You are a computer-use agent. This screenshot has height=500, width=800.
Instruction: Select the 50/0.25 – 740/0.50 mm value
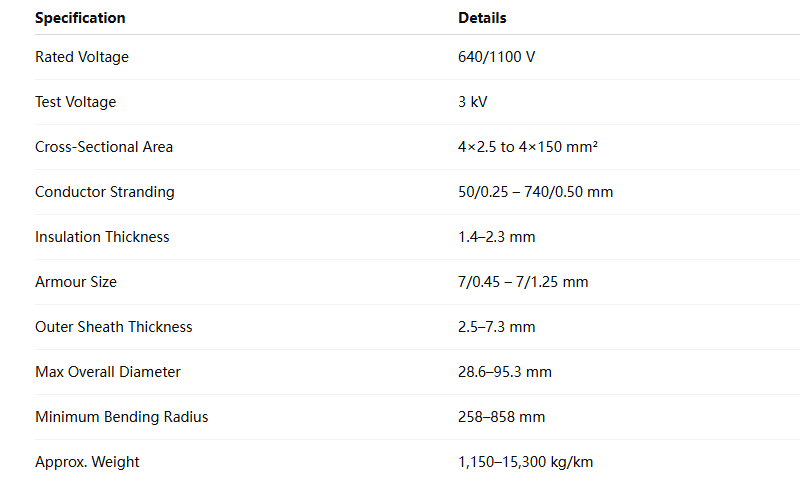tap(535, 192)
